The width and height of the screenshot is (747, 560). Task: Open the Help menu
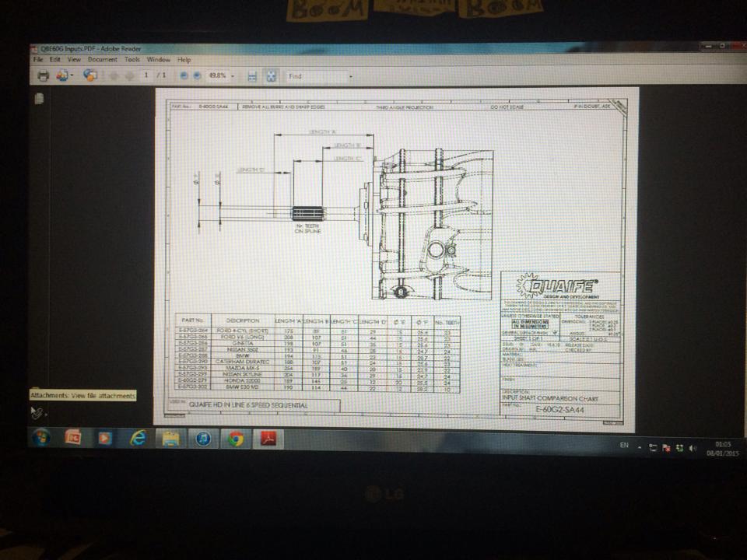[x=184, y=60]
